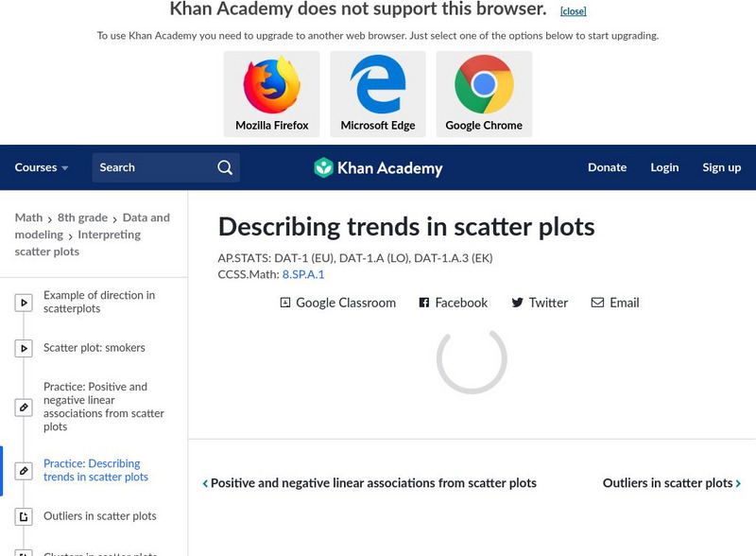Navigate to the 8th grade breadcrumb

pos(82,217)
